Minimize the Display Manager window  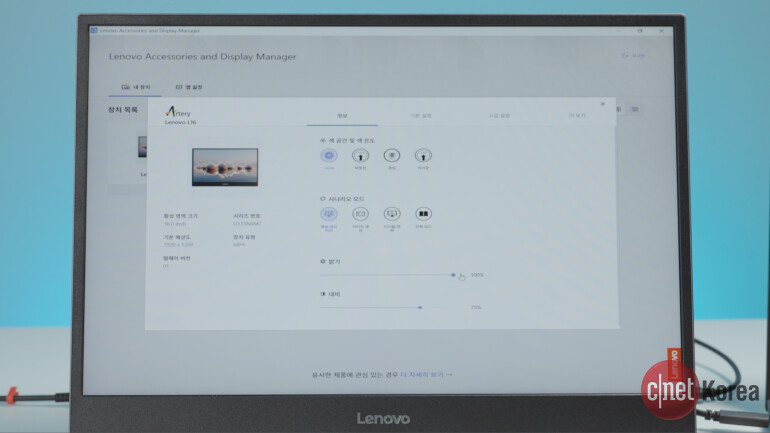[x=619, y=30]
